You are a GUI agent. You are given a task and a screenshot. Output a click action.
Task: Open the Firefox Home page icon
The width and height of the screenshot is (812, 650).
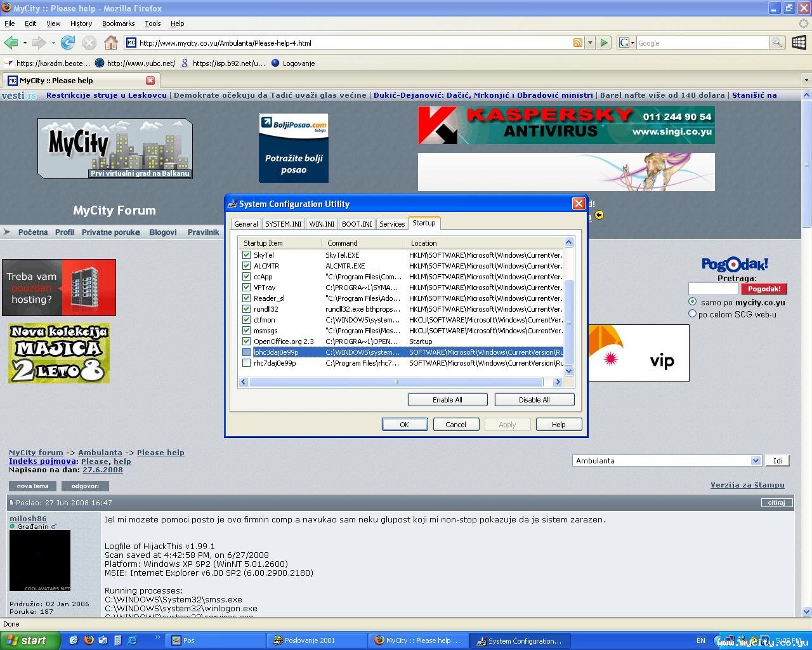click(x=111, y=43)
